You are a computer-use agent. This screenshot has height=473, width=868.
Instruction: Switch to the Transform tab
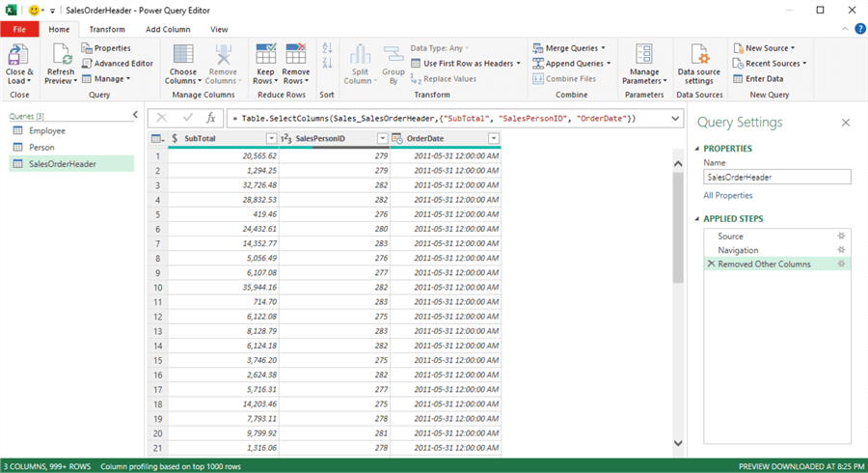click(x=106, y=30)
